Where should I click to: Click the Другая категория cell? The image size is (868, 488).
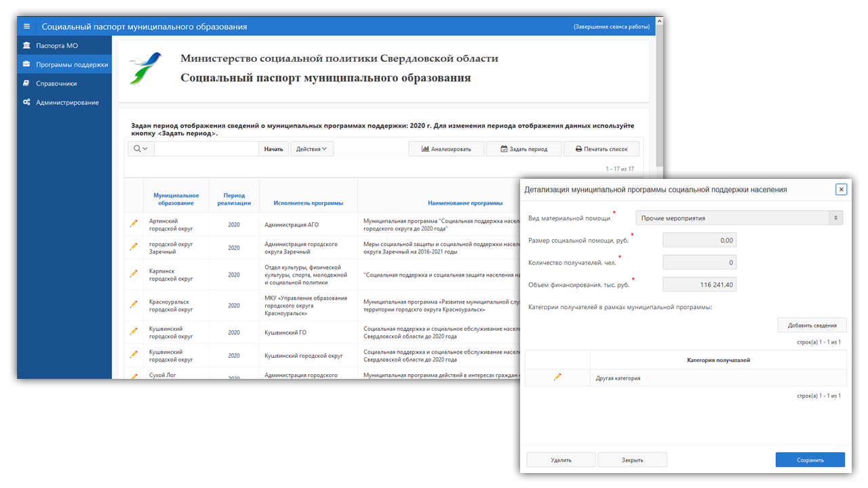(x=718, y=378)
